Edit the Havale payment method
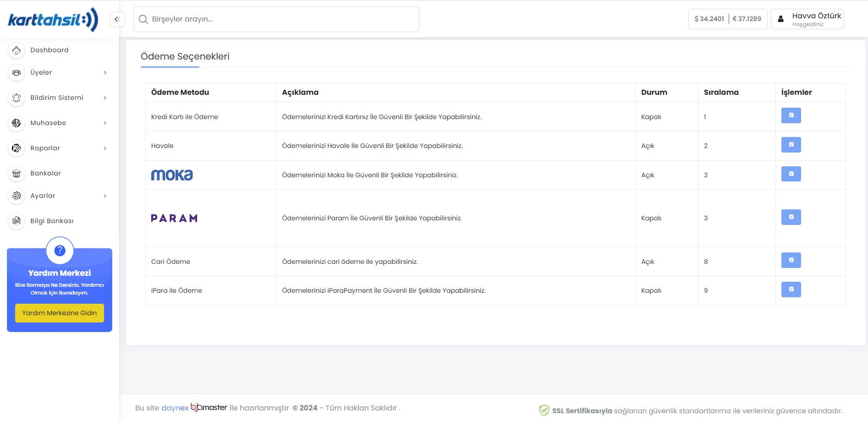Screen dimensions: 868x421 (x=791, y=145)
